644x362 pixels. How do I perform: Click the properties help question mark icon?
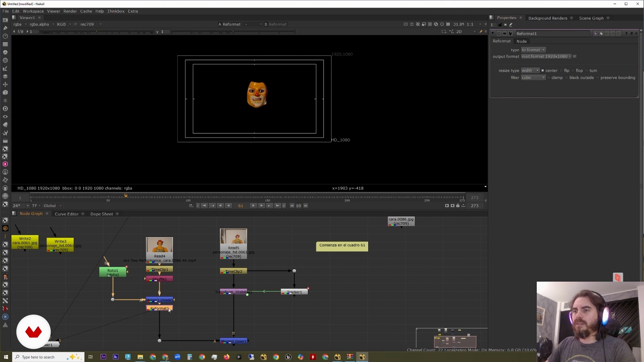[x=626, y=34]
